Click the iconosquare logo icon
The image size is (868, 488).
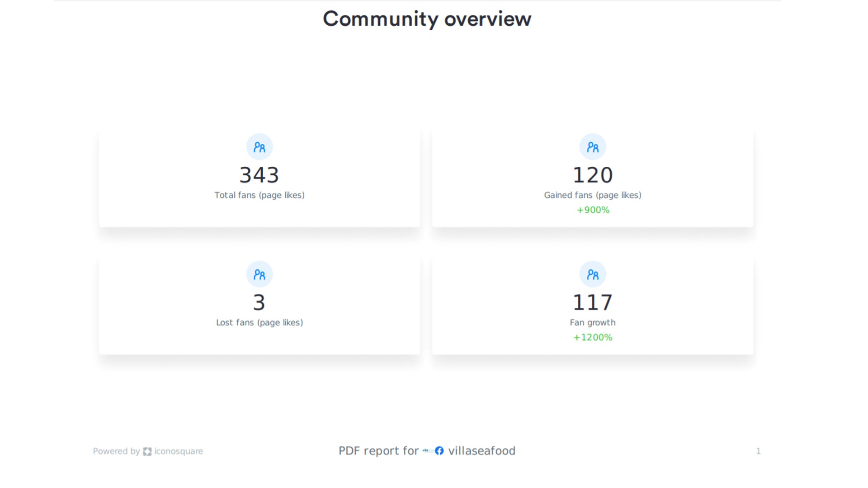[147, 451]
